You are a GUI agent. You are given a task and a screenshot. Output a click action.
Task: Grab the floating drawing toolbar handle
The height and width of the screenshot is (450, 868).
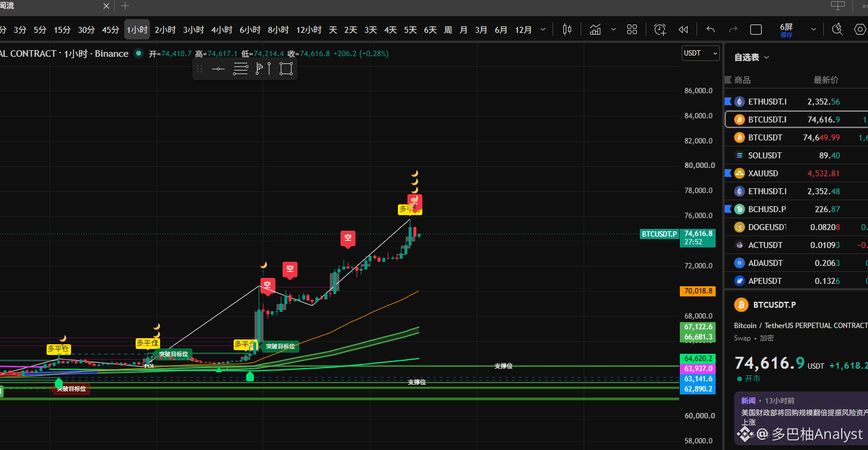point(200,69)
